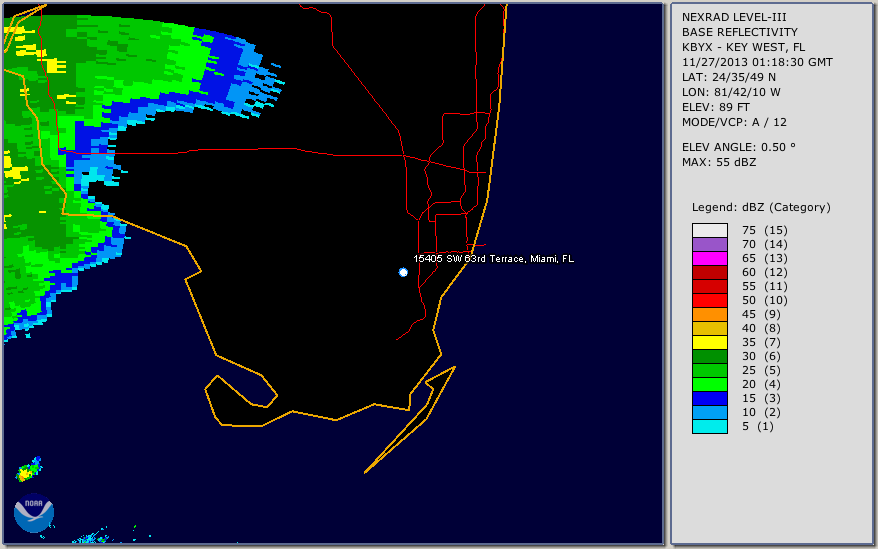Viewport: 878px width, 549px height.
Task: Select the 20 dBZ bright green swatch
Action: (710, 384)
